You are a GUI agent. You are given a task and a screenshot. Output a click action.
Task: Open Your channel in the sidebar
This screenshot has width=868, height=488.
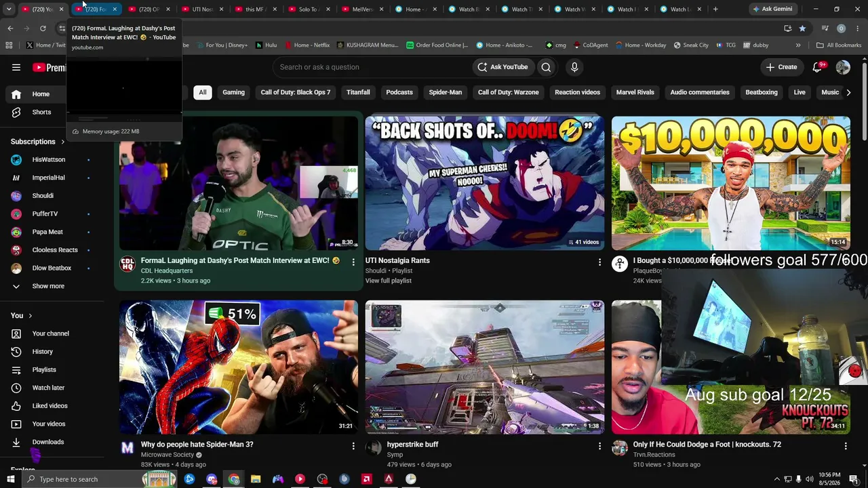tap(50, 333)
